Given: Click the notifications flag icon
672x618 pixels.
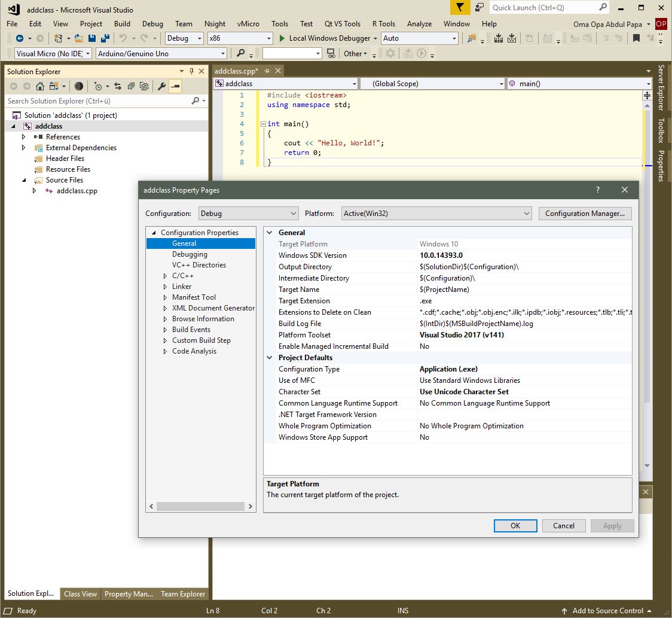Looking at the screenshot, I should point(459,7).
